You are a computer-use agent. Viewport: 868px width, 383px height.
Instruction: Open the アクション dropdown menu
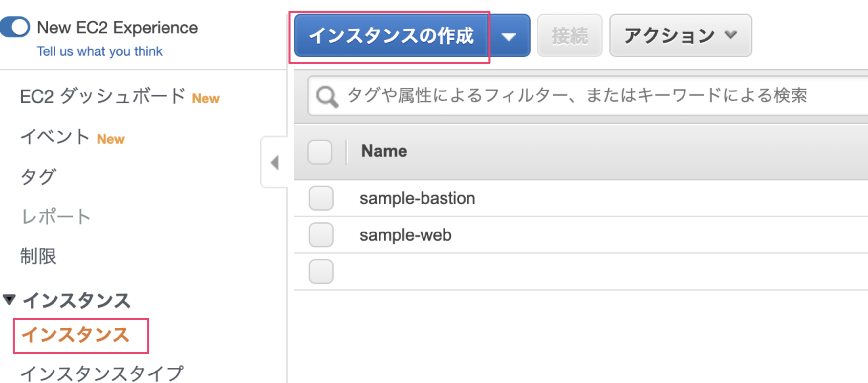(x=680, y=36)
